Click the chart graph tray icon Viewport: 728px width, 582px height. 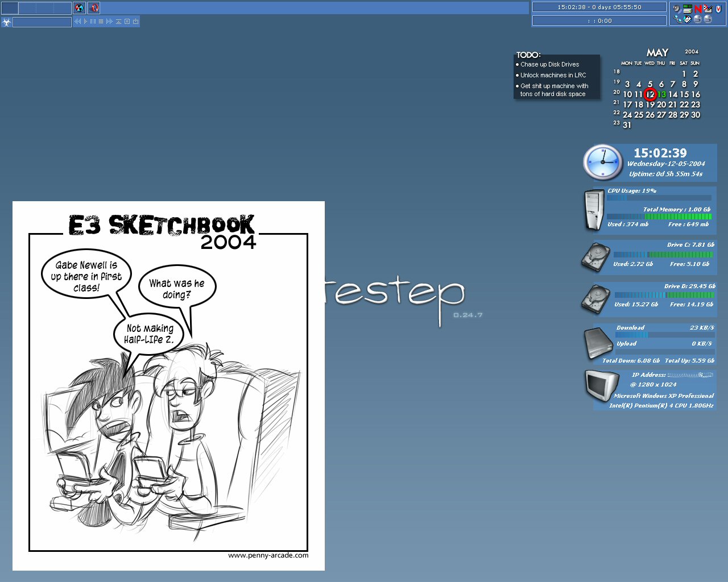coord(708,9)
